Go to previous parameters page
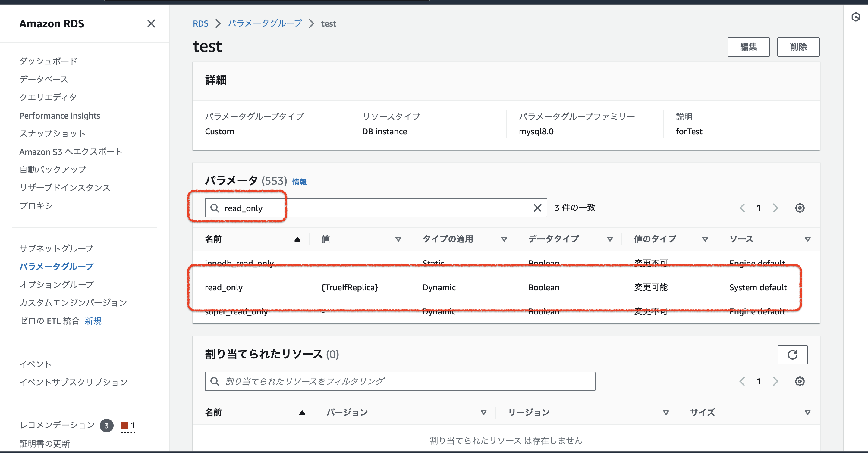The width and height of the screenshot is (868, 453). (742, 208)
